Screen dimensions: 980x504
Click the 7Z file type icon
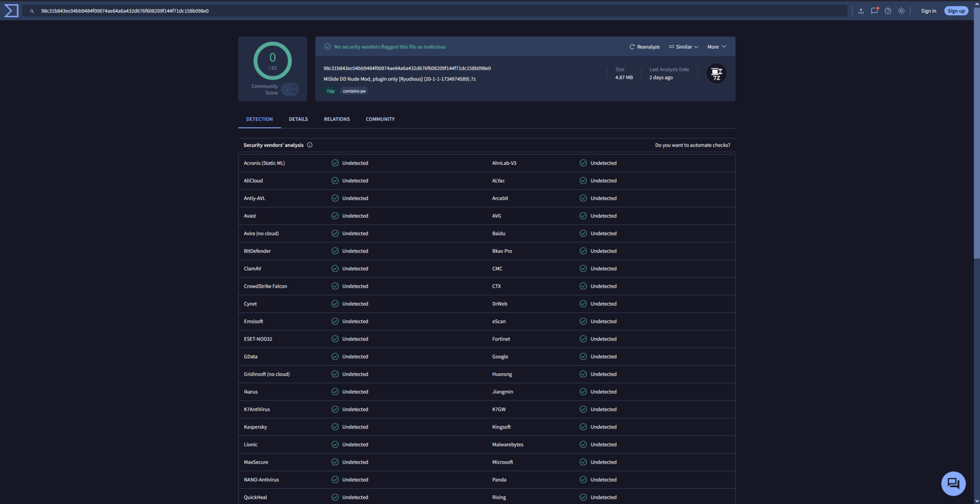(x=717, y=73)
